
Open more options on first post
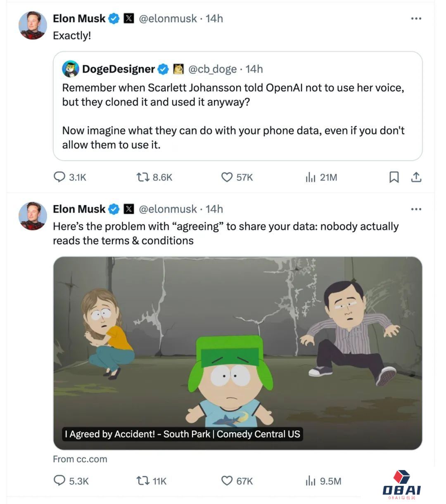[416, 19]
